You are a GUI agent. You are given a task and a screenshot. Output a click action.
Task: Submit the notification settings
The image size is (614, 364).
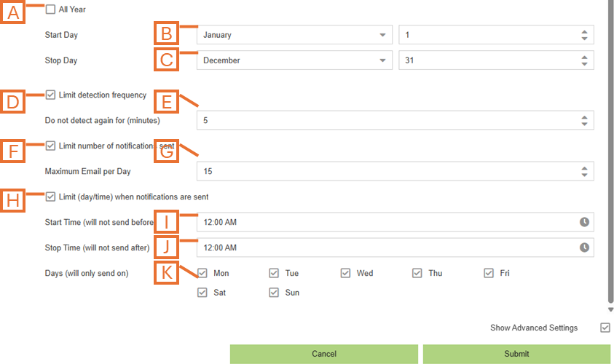[x=516, y=354]
